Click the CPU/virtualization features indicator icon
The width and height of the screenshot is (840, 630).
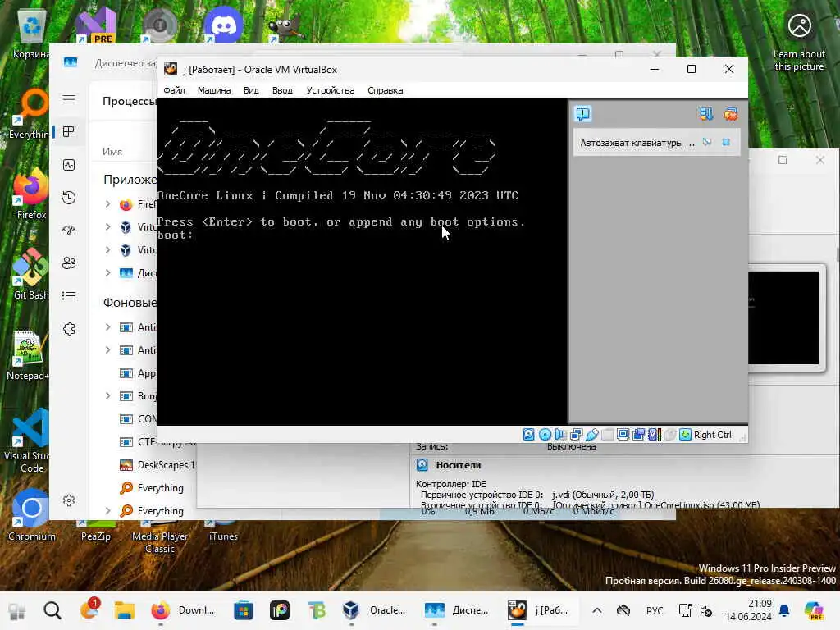[654, 435]
